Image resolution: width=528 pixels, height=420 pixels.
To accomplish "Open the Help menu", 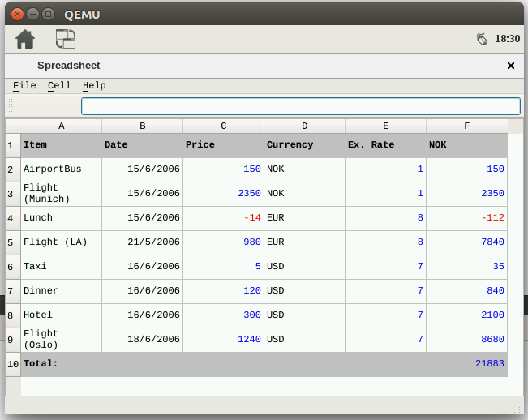I will click(x=94, y=85).
